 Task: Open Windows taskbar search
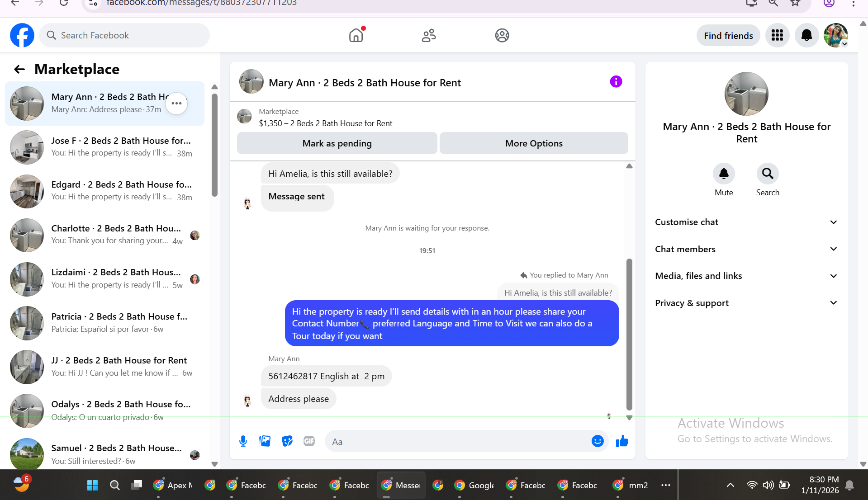point(115,485)
